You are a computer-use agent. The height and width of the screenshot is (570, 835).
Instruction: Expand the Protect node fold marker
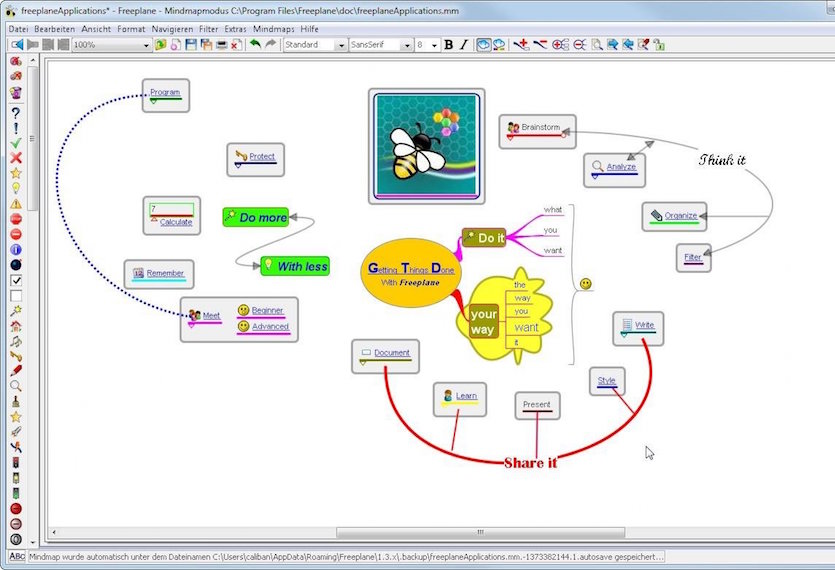(x=238, y=166)
